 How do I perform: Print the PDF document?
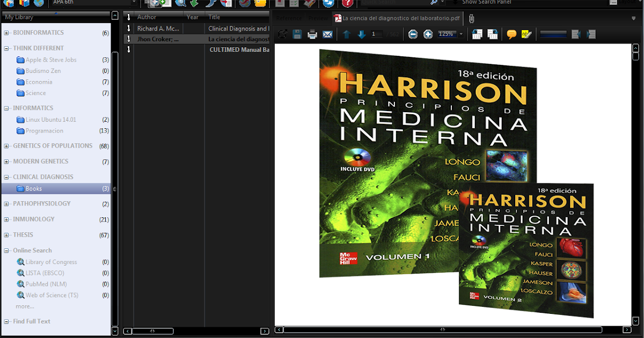[x=312, y=34]
